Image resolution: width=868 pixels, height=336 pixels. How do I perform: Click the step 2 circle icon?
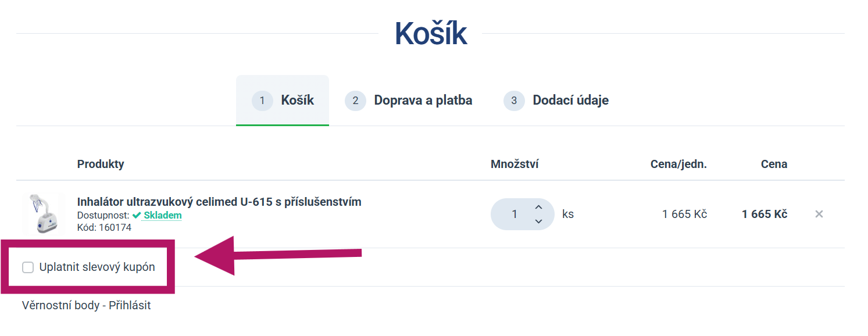pyautogui.click(x=355, y=101)
